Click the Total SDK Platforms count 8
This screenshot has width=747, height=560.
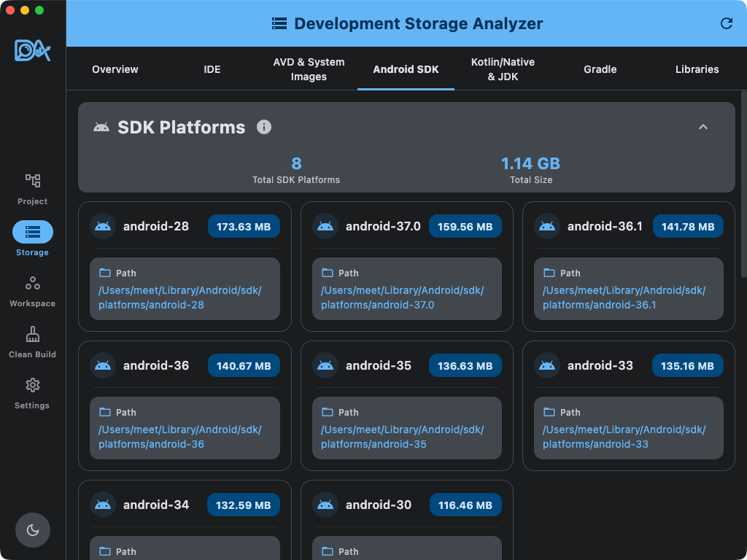296,163
